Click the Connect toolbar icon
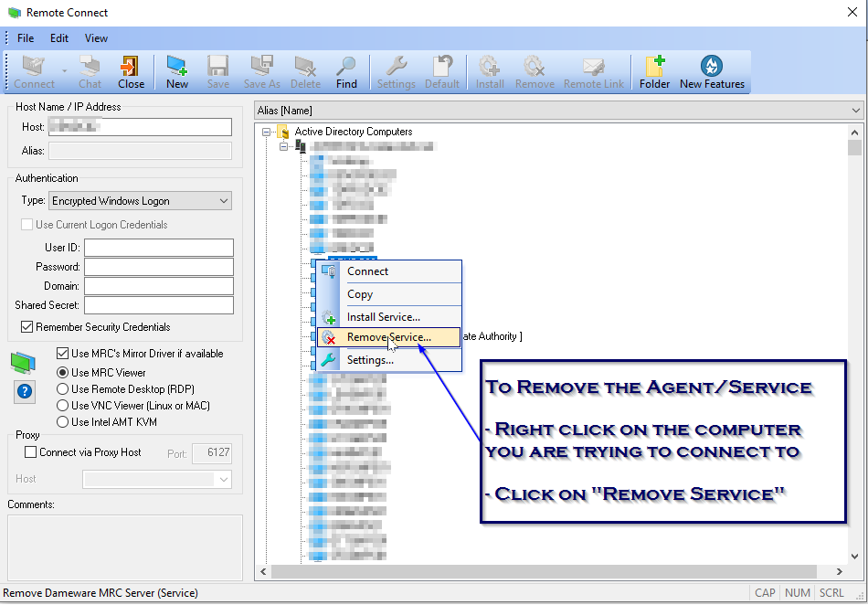 (x=35, y=71)
